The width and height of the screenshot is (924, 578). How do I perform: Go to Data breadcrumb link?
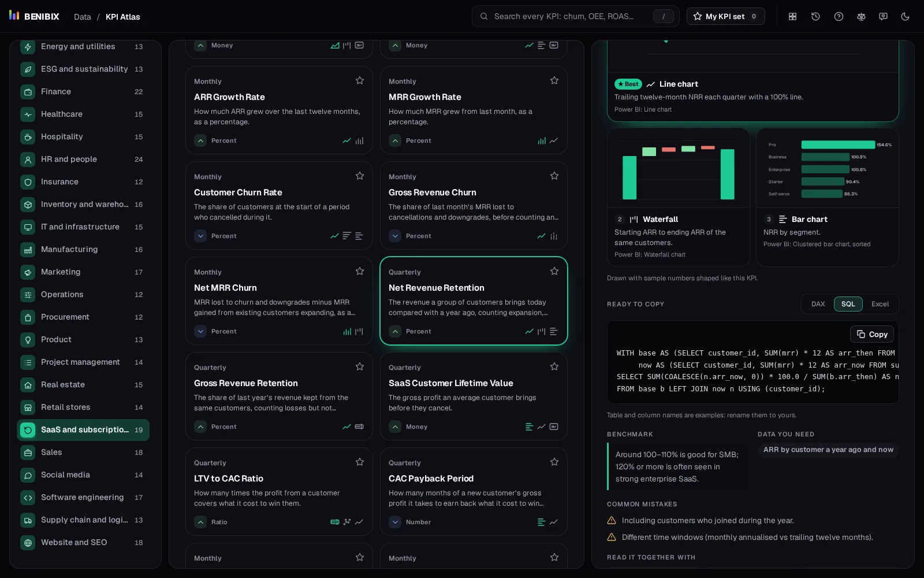click(x=83, y=17)
